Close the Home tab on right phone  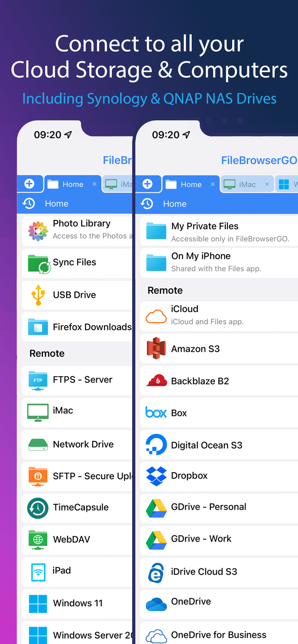coord(212,184)
